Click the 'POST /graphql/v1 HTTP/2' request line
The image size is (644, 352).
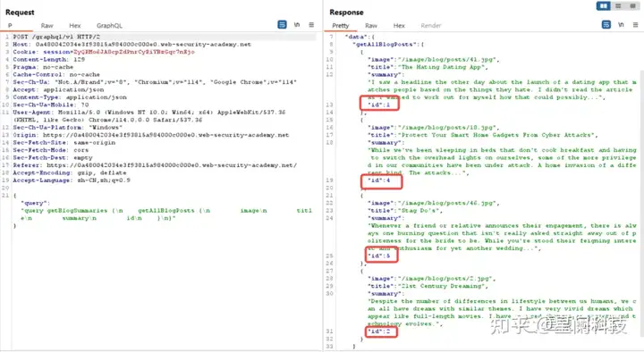point(56,37)
